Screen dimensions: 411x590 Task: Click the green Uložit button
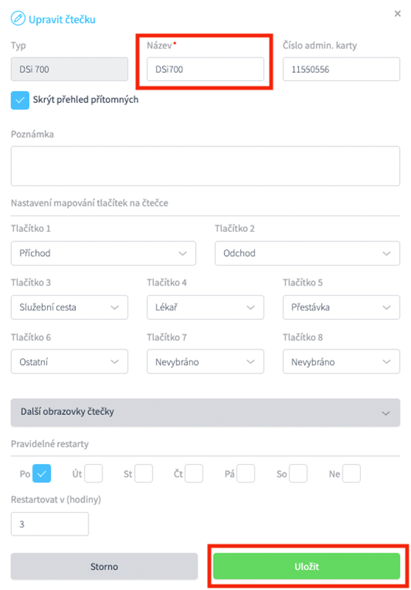(307, 566)
